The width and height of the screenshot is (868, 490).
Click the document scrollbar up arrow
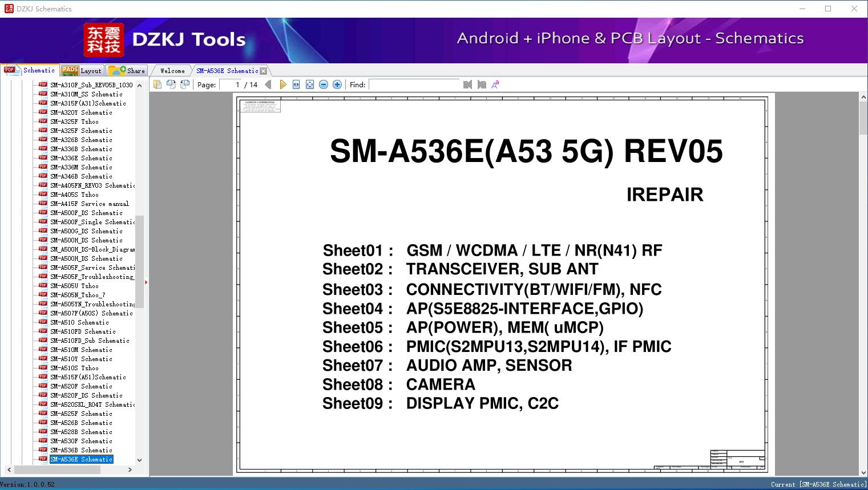click(x=863, y=98)
